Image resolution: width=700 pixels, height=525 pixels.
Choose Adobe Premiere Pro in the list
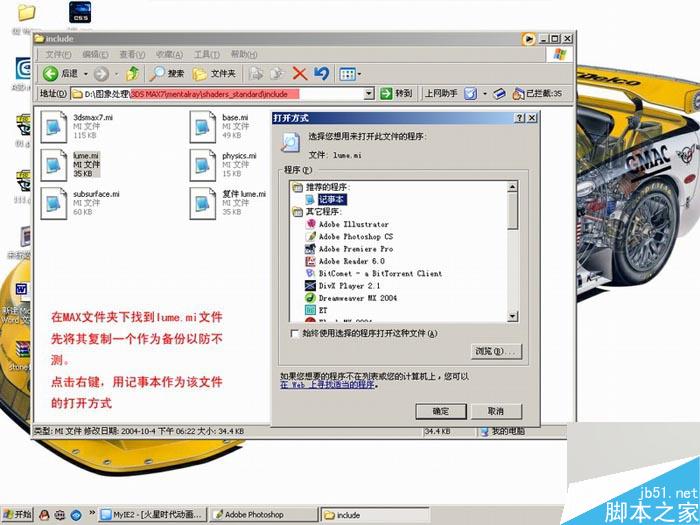click(x=356, y=249)
